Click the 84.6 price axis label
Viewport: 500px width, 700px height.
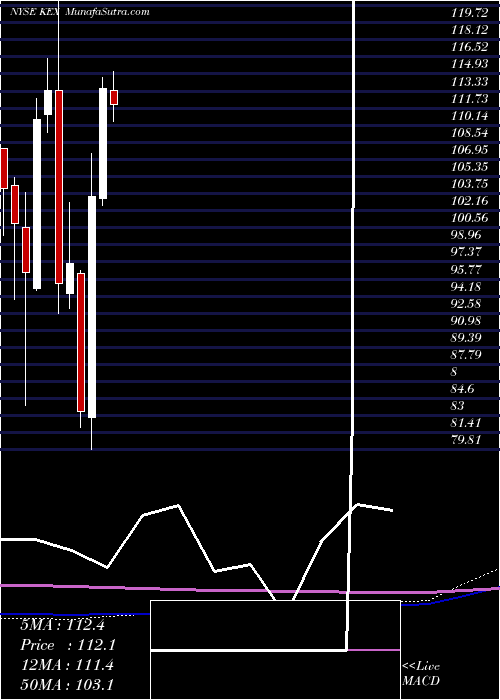(462, 389)
